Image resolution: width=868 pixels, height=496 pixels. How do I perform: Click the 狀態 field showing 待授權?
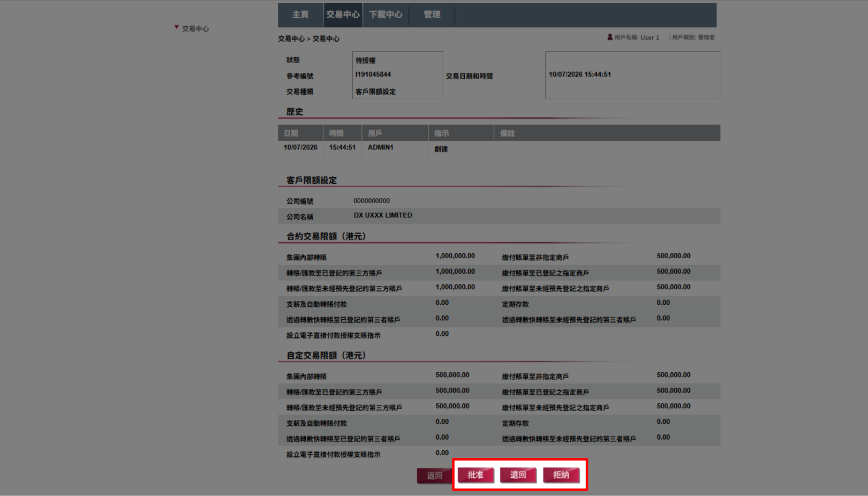pos(397,61)
